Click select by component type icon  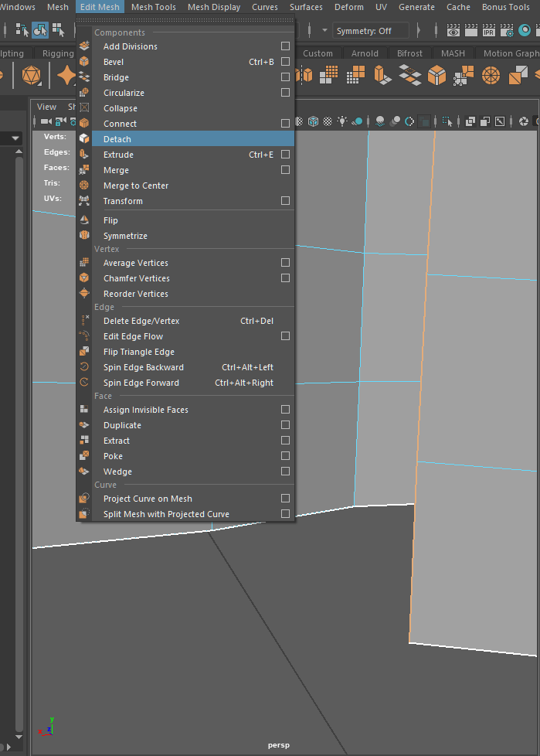pos(58,30)
